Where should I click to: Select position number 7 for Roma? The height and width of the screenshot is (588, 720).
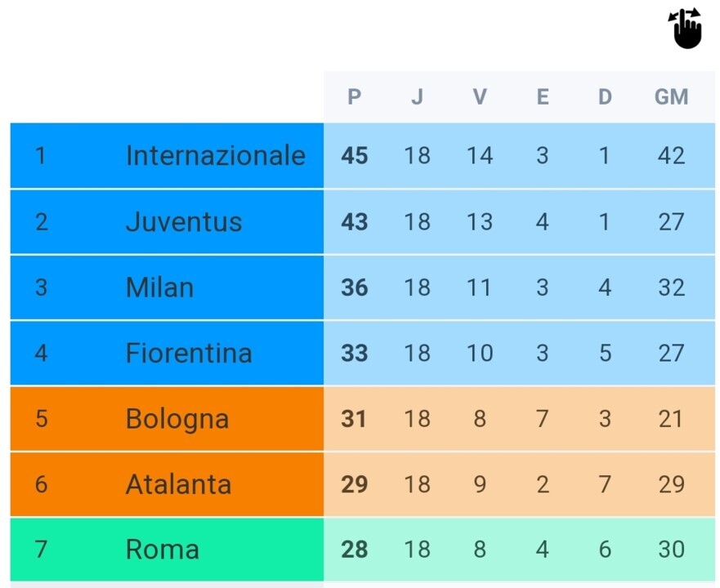(x=41, y=550)
